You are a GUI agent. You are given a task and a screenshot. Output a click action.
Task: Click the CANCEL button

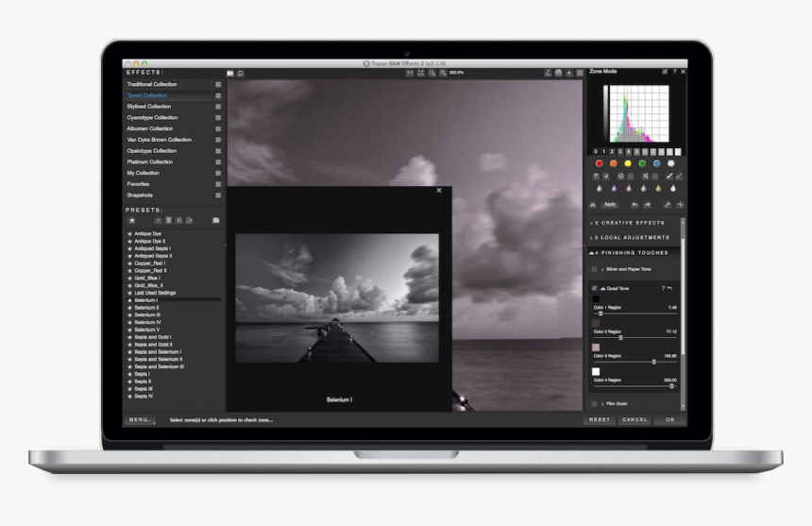[x=634, y=420]
